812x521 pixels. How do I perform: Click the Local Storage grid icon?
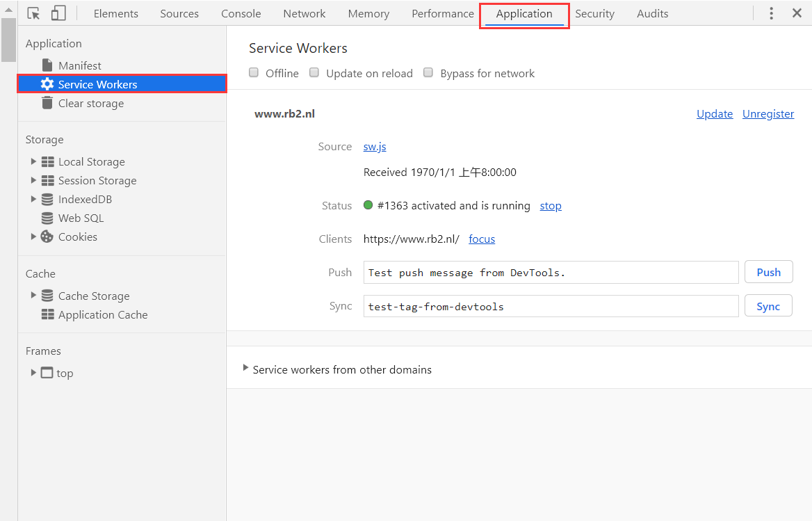pos(48,161)
